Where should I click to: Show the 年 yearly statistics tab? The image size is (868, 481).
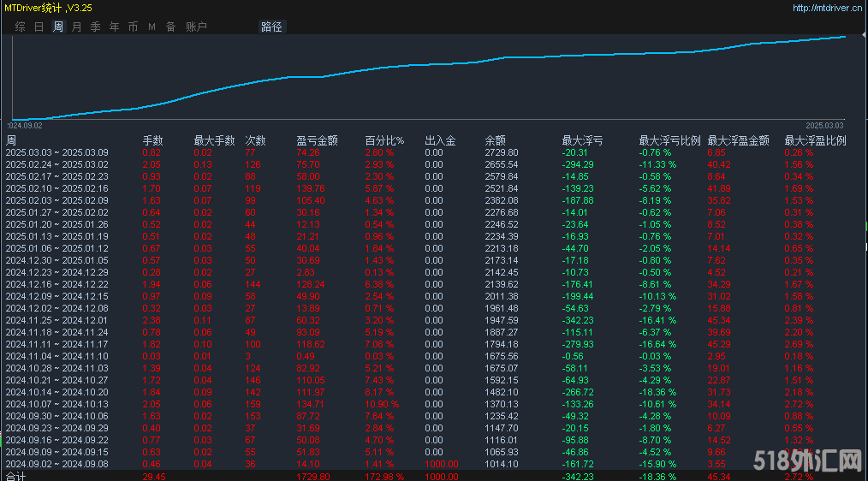114,27
